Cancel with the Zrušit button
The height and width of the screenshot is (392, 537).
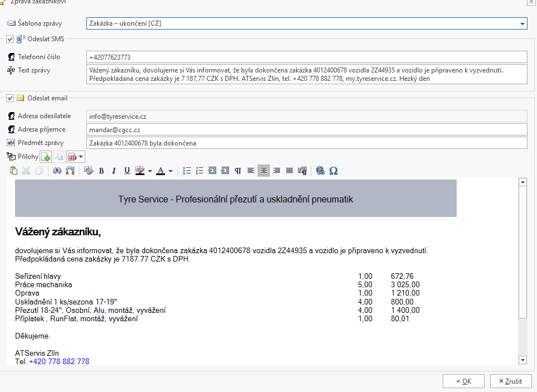(511, 381)
